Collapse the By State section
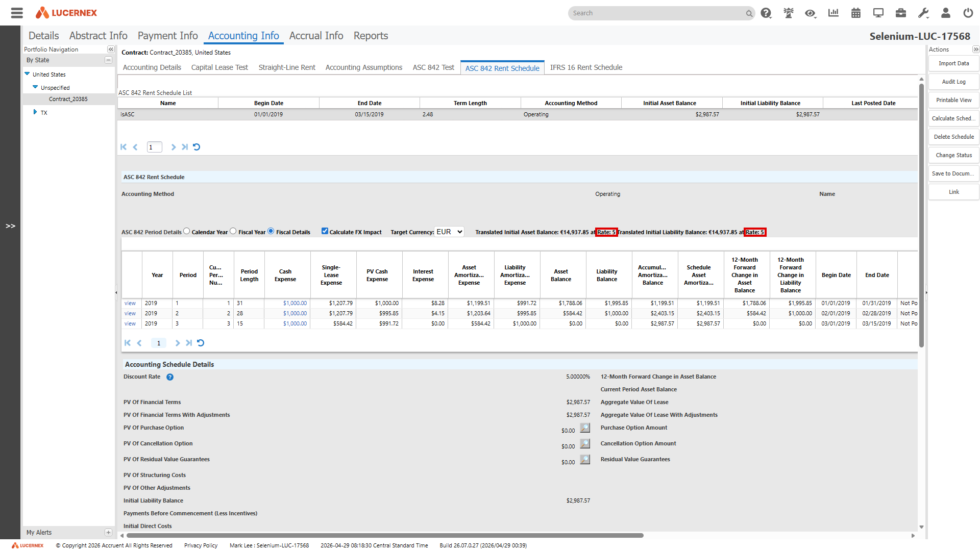Viewport: 980px width, 551px height. 108,60
